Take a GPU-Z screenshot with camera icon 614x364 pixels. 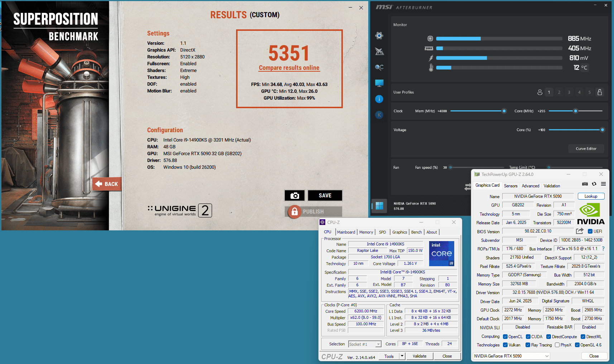click(x=585, y=184)
